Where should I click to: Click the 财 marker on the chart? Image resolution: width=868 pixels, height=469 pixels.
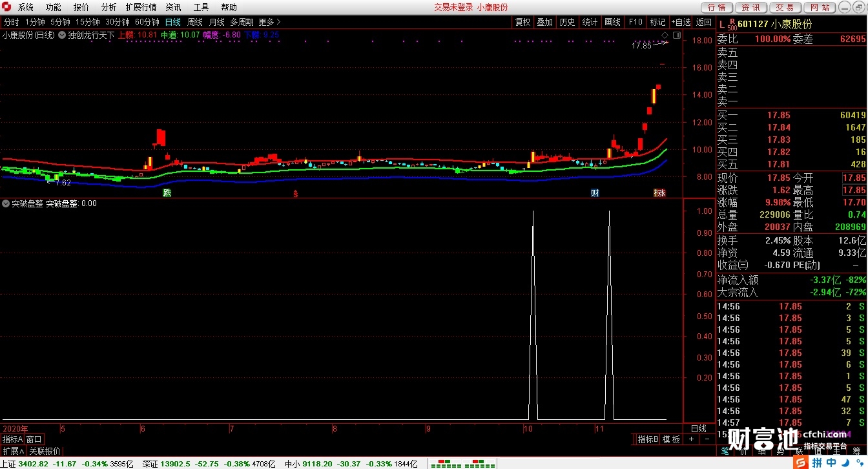[595, 193]
